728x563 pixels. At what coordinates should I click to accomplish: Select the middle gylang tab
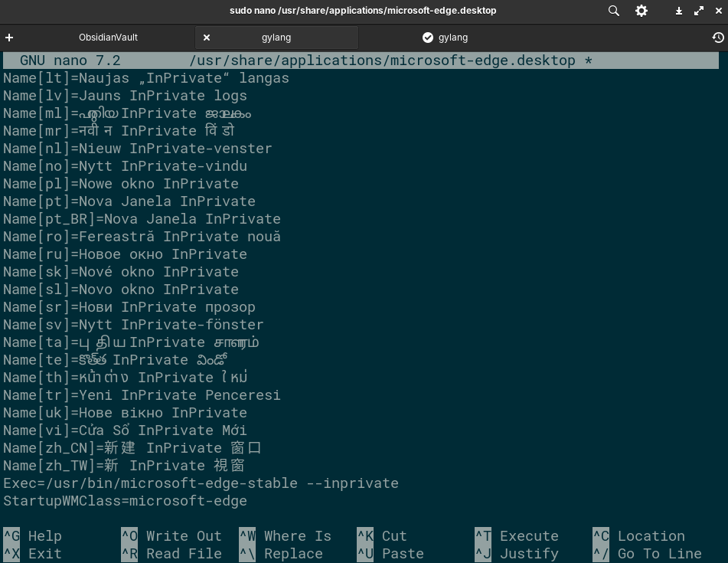tap(276, 38)
